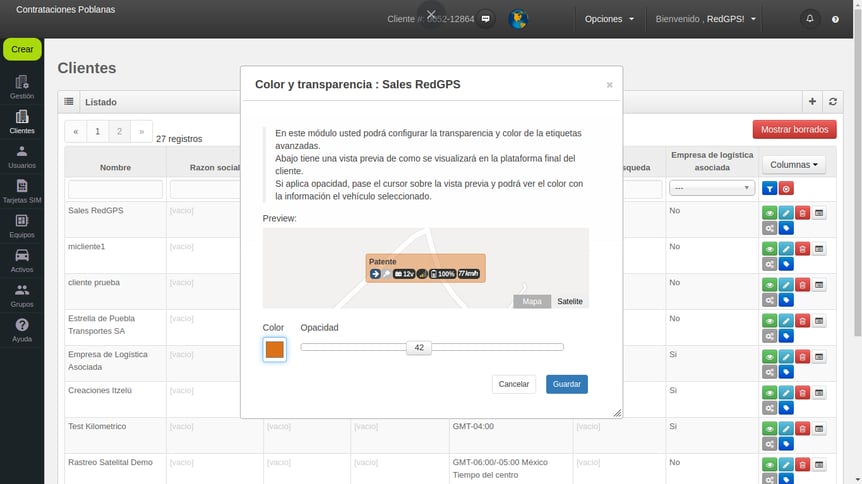This screenshot has height=484, width=862.
Task: Open Equipos in the sidebar
Action: point(22,226)
